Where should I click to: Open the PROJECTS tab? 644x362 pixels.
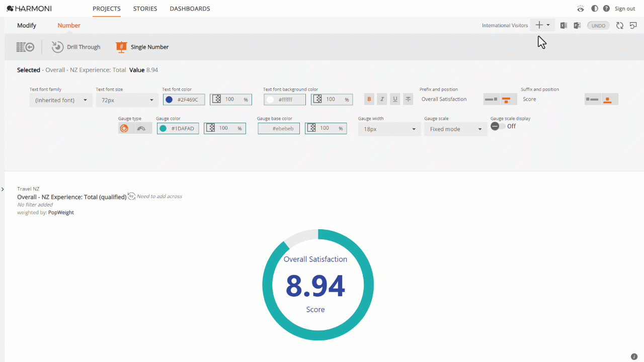pyautogui.click(x=107, y=9)
